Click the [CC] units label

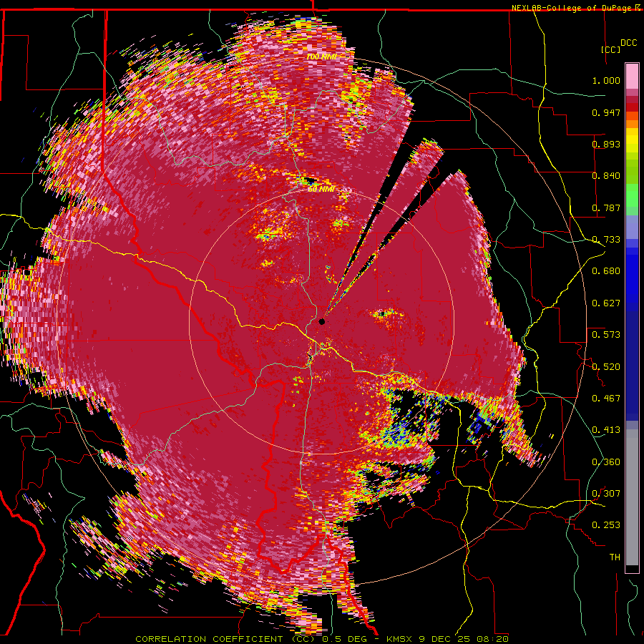(x=610, y=49)
